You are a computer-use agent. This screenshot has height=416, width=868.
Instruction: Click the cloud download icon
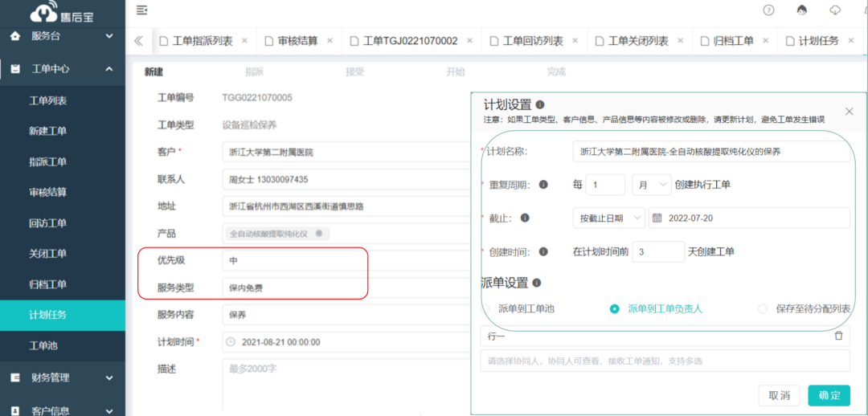click(836, 10)
